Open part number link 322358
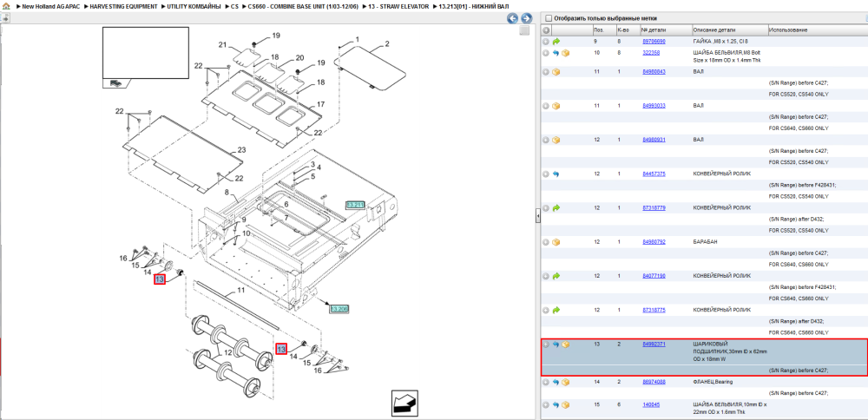The height and width of the screenshot is (420, 868). [651, 53]
